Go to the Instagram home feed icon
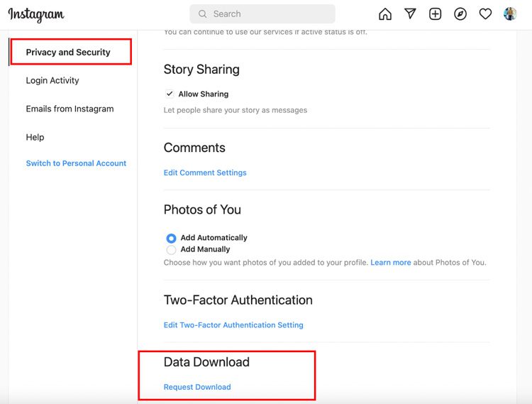 (385, 14)
